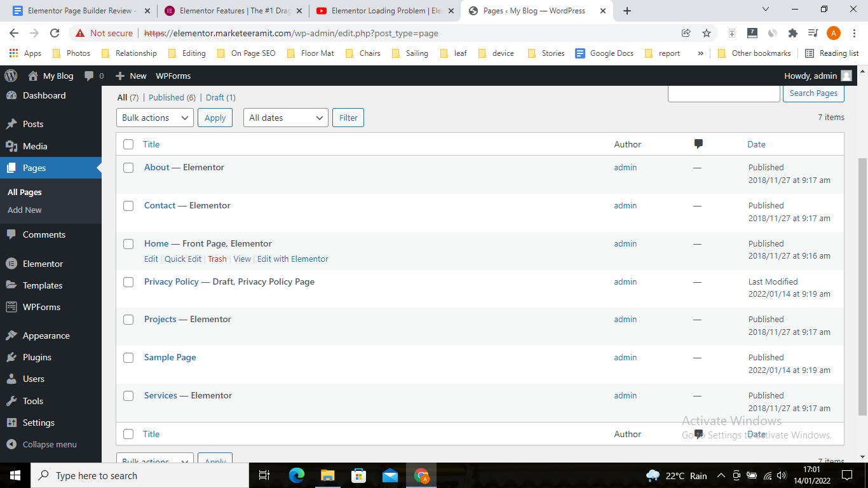Collapse the admin sidebar menu
The height and width of the screenshot is (488, 868).
[42, 444]
